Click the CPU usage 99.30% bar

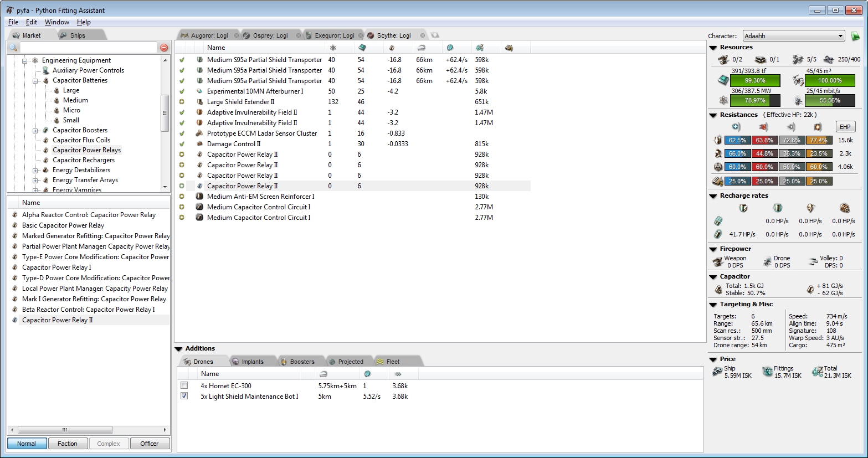[x=755, y=80]
